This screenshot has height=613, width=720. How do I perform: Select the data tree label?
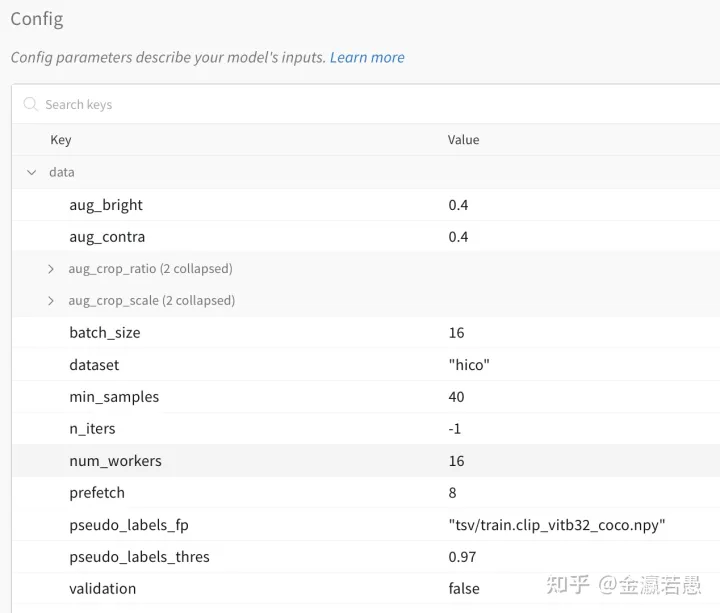pos(62,172)
